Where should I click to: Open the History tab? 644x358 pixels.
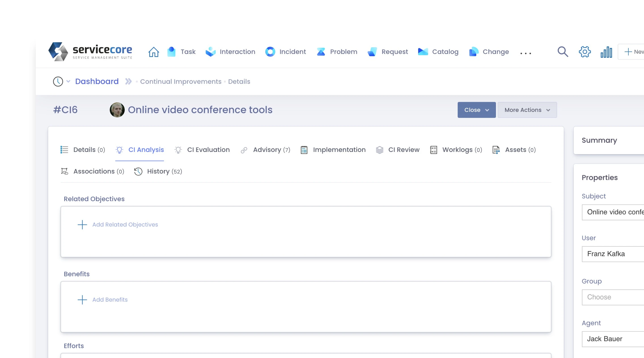(158, 171)
